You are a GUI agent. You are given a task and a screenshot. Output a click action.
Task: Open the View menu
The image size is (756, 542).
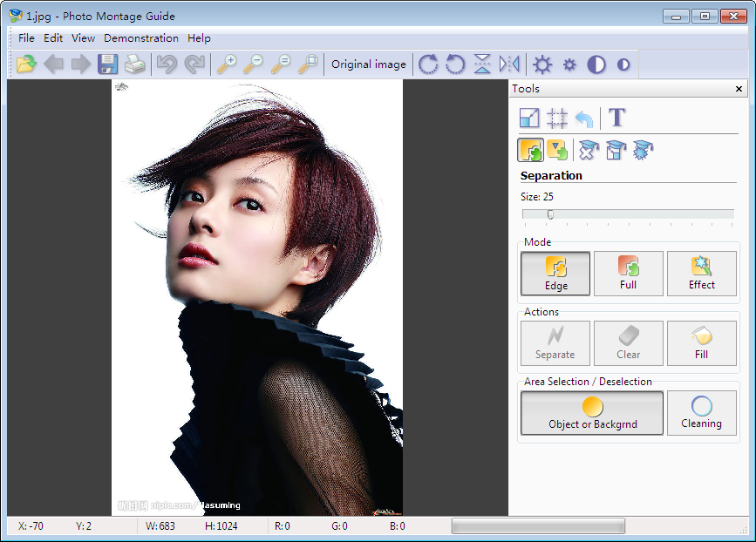tap(83, 38)
